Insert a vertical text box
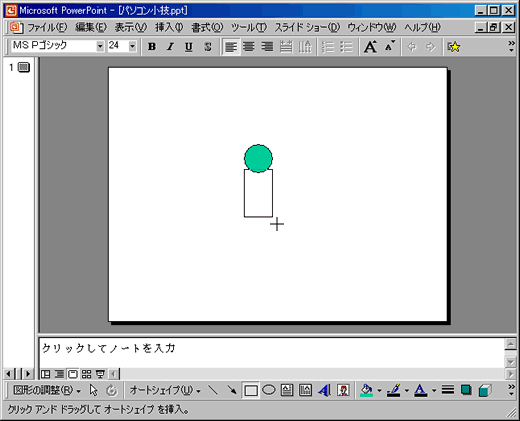The image size is (520, 421). pyautogui.click(x=305, y=390)
